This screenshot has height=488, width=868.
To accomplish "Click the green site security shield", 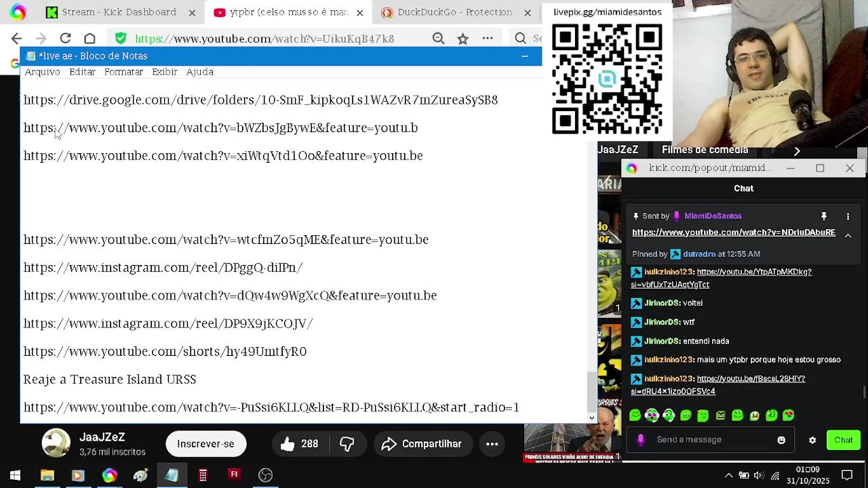I will [120, 39].
